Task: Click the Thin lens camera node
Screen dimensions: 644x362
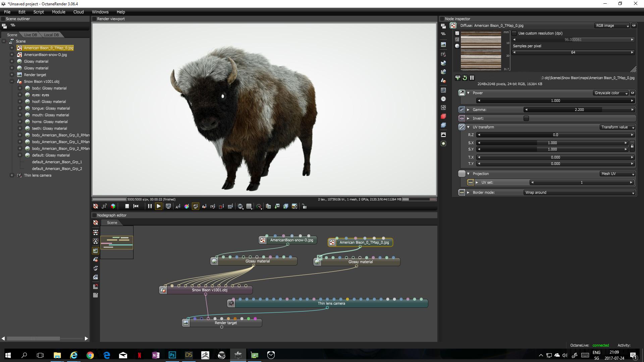Action: 331,303
